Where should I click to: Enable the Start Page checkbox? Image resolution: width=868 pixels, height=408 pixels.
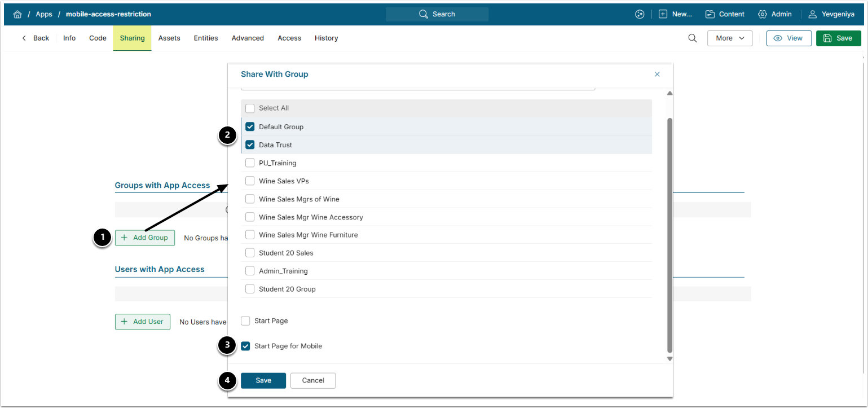pos(245,321)
